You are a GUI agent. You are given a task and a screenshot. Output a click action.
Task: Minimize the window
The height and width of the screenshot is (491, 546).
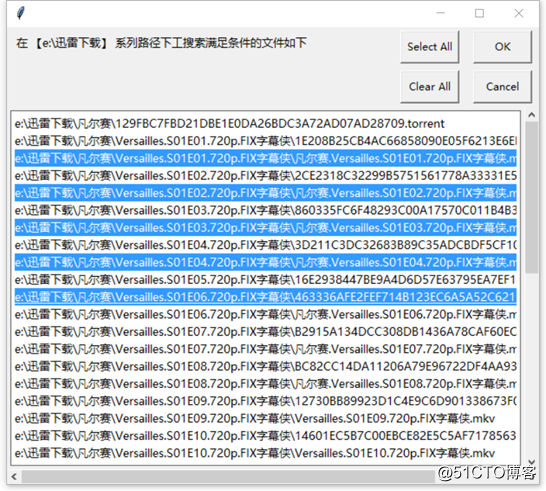tap(441, 13)
